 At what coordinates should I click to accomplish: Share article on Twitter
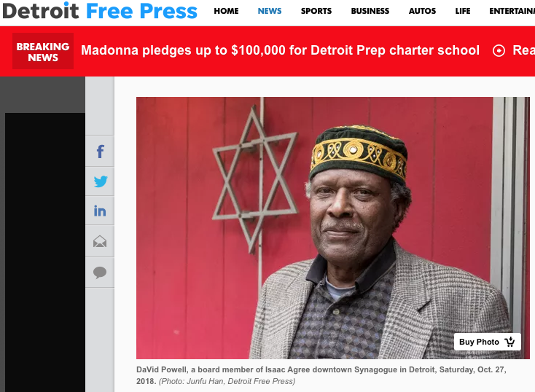coord(100,181)
